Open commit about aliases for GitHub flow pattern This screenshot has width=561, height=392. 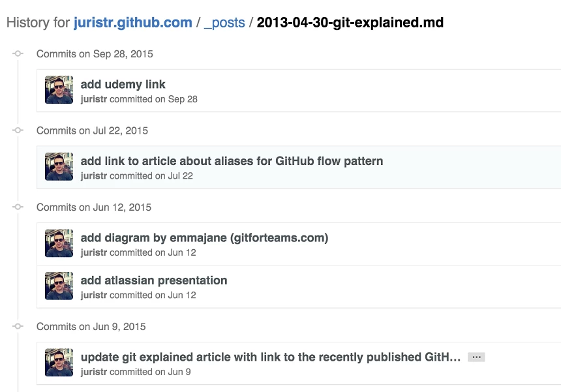(x=232, y=161)
